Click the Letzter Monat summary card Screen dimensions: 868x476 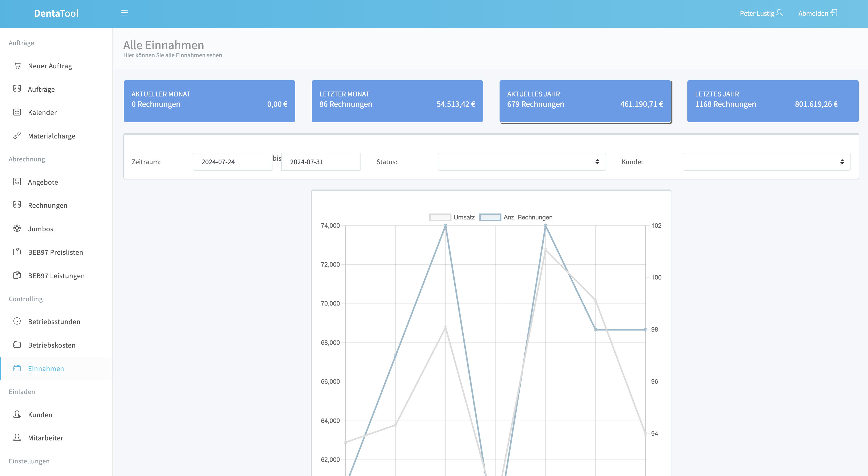pyautogui.click(x=397, y=101)
